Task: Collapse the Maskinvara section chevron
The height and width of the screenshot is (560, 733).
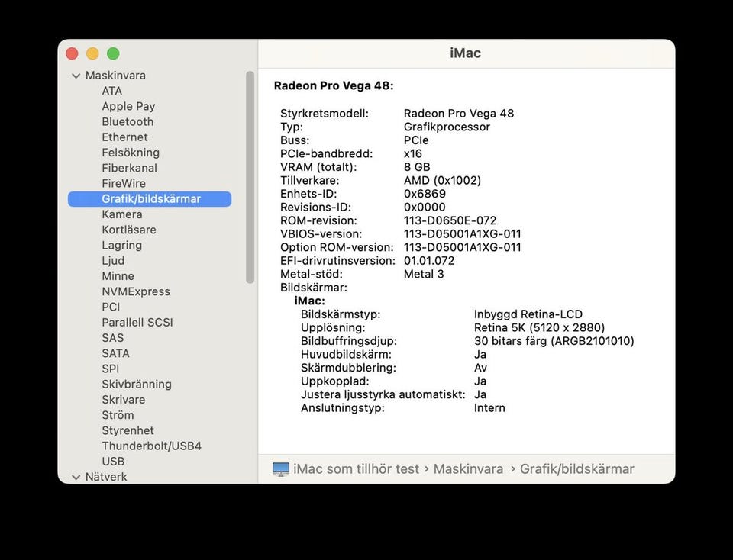Action: click(76, 76)
